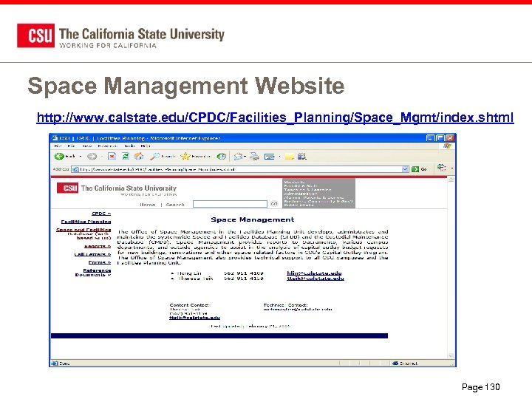Click the scrollbar up arrow in the browser
532x399 pixels.
pos(451,179)
